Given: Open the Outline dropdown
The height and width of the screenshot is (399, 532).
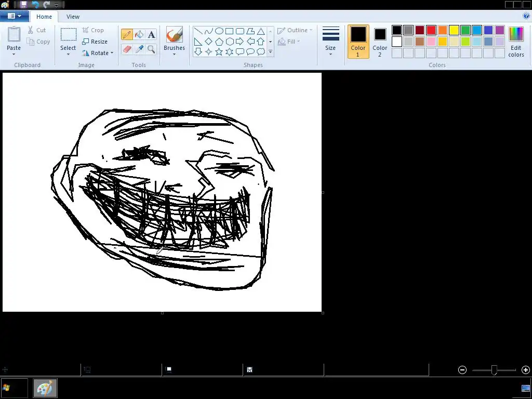Looking at the screenshot, I should 295,30.
